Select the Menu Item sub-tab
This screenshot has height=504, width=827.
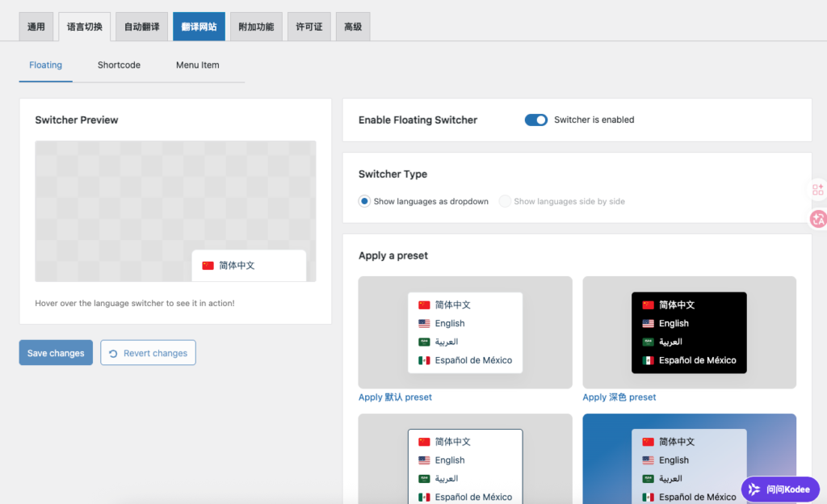point(197,65)
